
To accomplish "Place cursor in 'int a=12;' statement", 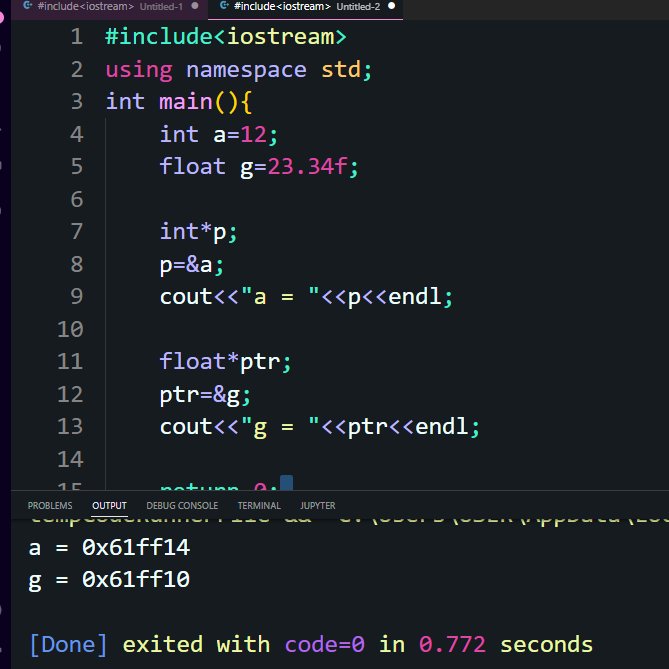I will (218, 134).
